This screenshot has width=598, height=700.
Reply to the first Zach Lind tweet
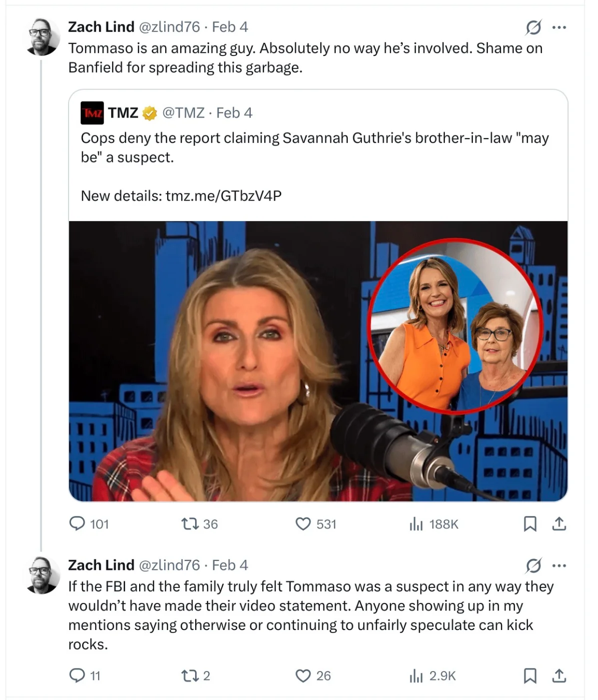[77, 523]
